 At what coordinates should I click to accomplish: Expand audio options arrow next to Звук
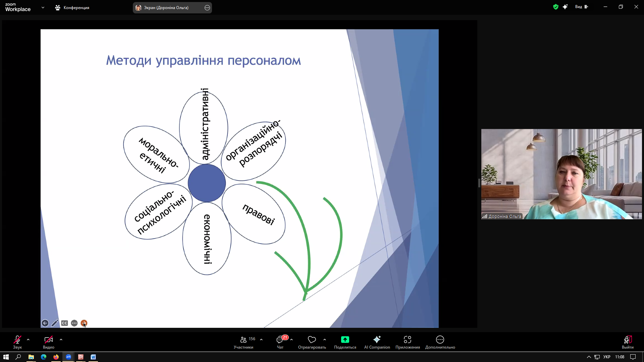point(28,340)
